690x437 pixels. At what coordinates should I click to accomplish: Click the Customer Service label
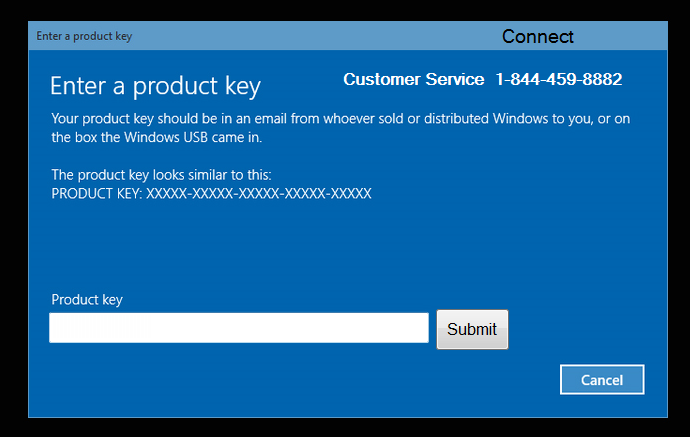(x=414, y=79)
